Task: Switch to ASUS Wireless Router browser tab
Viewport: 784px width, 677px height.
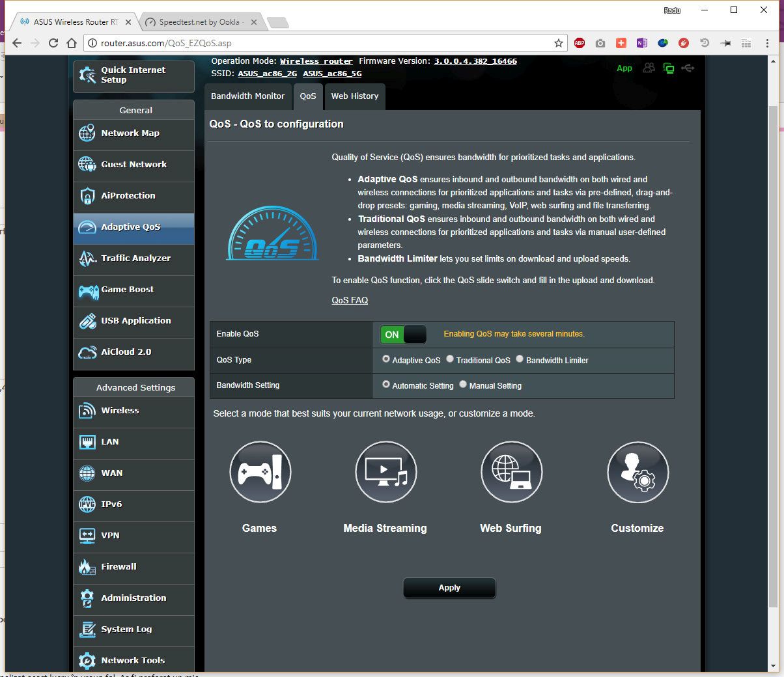Action: (76, 22)
